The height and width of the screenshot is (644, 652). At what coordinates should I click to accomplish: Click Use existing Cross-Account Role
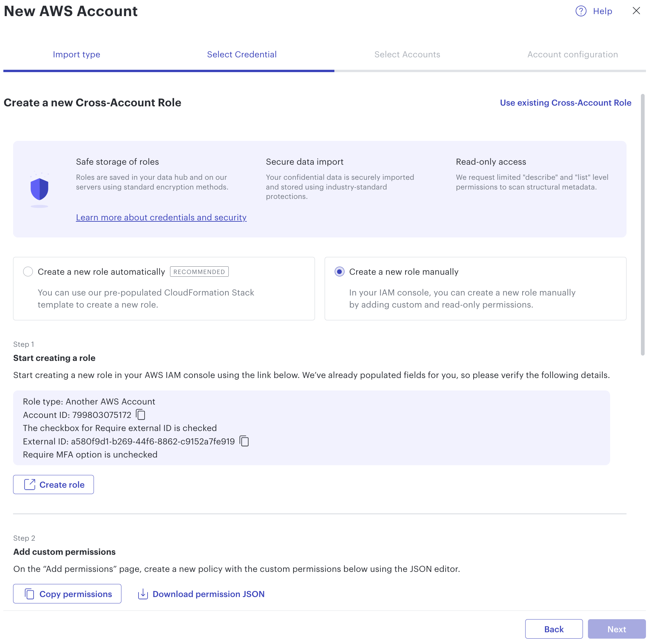(x=565, y=103)
